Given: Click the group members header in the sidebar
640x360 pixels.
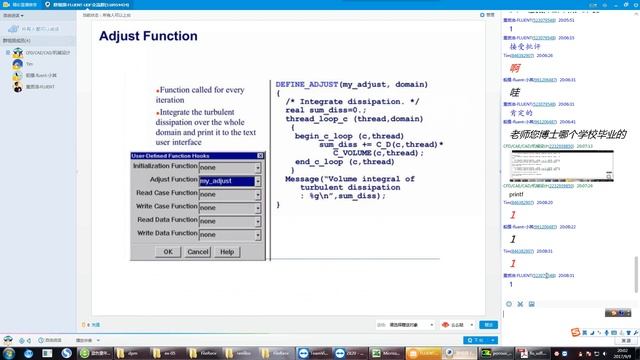Looking at the screenshot, I should point(38,40).
